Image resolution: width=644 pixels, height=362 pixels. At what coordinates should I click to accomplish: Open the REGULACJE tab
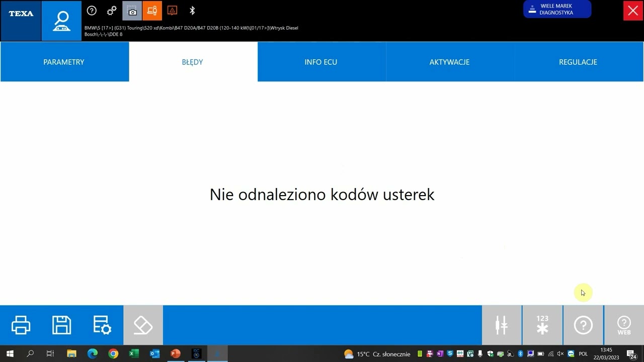[x=579, y=62]
